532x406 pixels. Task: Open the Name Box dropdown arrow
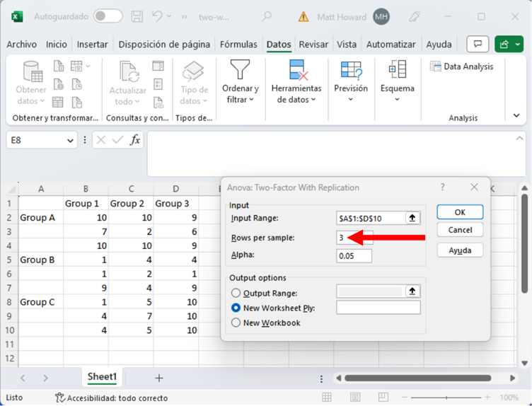click(70, 141)
